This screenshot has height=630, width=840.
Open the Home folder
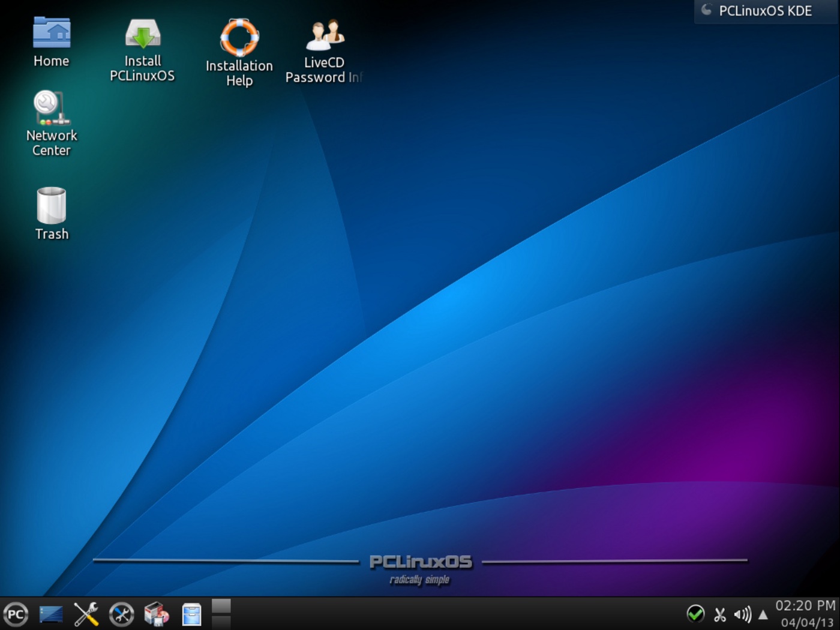[51, 33]
